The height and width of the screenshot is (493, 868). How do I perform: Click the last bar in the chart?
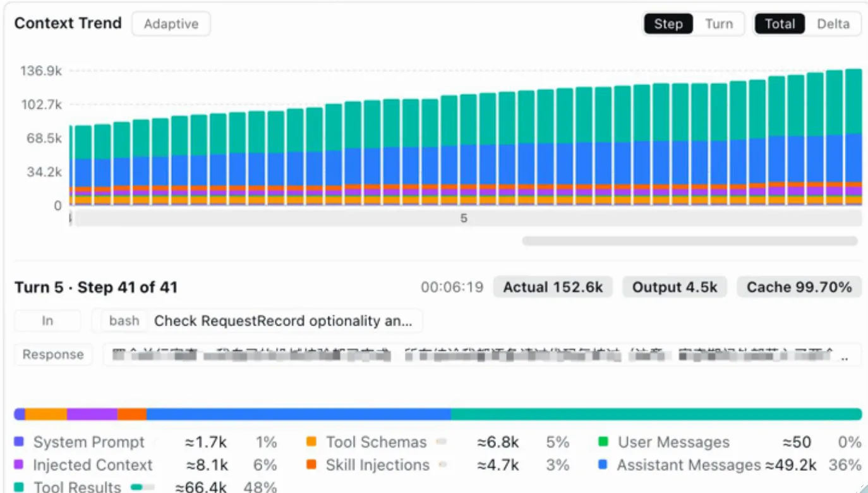click(853, 137)
